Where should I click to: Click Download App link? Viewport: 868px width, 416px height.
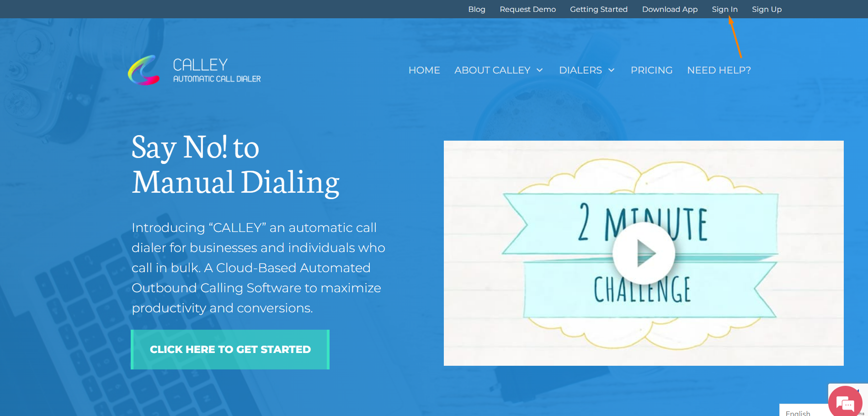click(x=670, y=9)
